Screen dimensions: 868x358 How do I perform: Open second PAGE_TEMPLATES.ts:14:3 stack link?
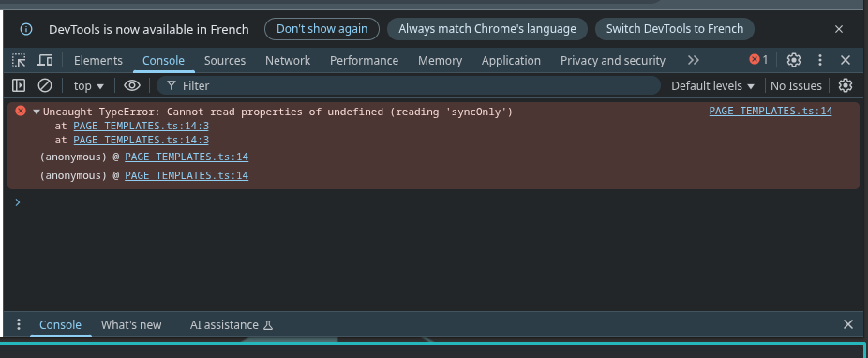pos(142,140)
